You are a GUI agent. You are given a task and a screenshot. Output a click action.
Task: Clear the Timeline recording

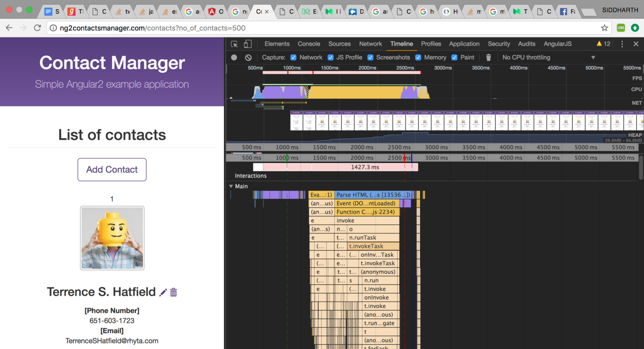248,58
